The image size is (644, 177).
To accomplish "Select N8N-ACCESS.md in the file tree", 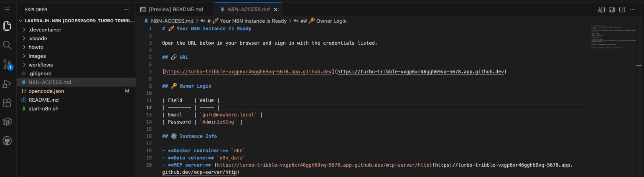I will [76, 82].
